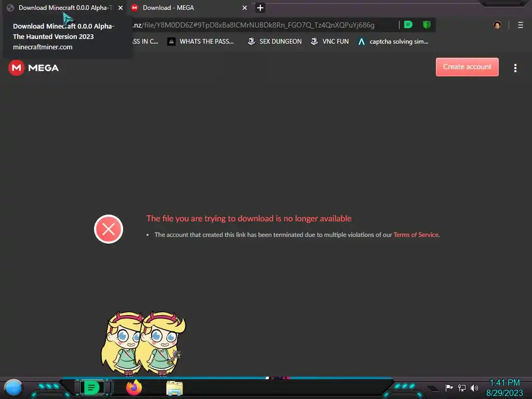The width and height of the screenshot is (532, 399).
Task: Open the browser profile avatar
Action: (x=497, y=25)
